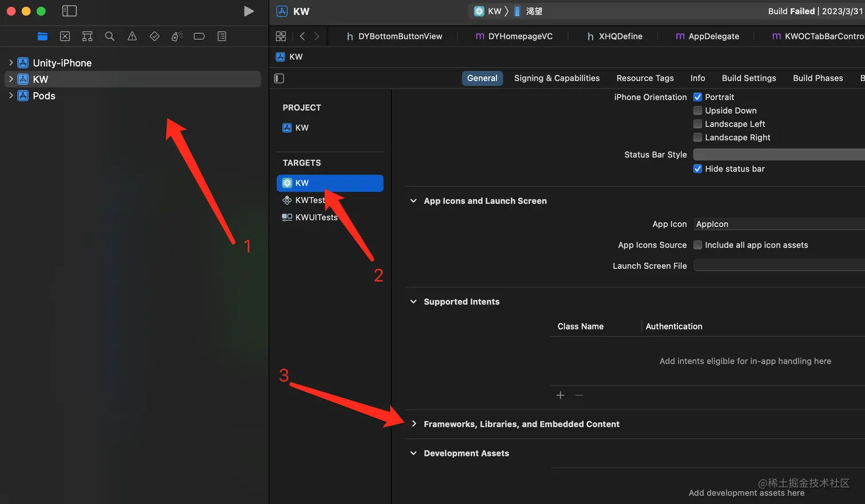865x504 pixels.
Task: Enable Upside Down orientation
Action: 697,110
